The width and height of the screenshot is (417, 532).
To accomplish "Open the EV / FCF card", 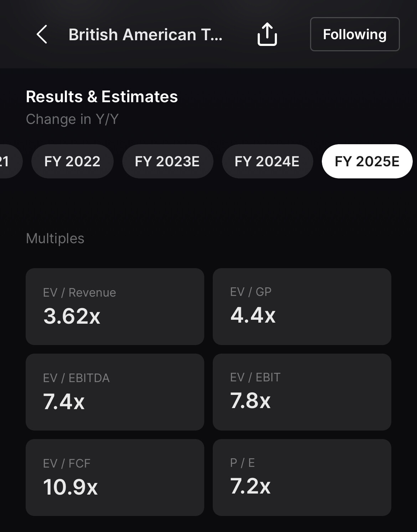I will [x=115, y=477].
